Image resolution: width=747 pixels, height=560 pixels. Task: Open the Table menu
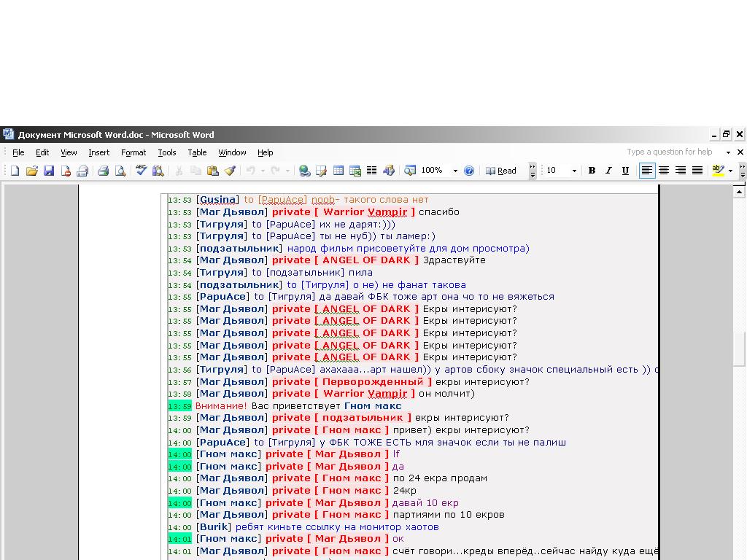coord(197,152)
